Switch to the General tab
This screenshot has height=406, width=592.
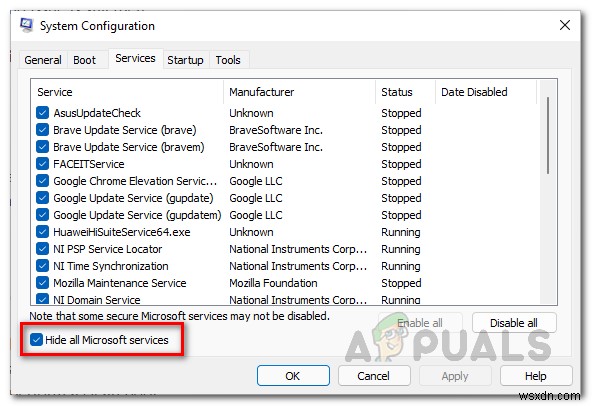pyautogui.click(x=43, y=60)
